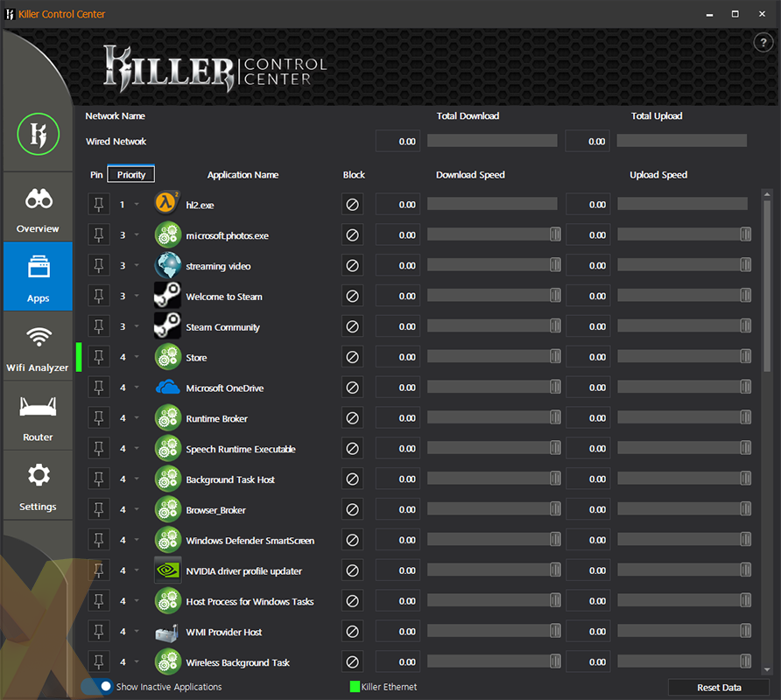Click the Reset Data button
The width and height of the screenshot is (781, 700).
[718, 688]
